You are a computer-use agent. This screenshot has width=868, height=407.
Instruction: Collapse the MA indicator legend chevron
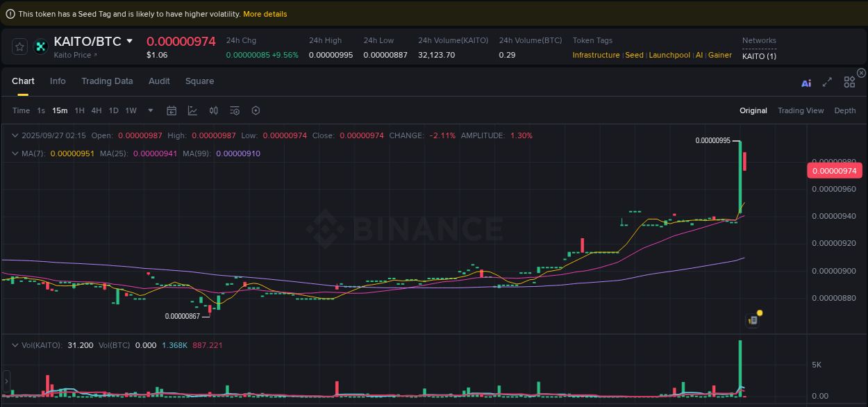pyautogui.click(x=15, y=153)
